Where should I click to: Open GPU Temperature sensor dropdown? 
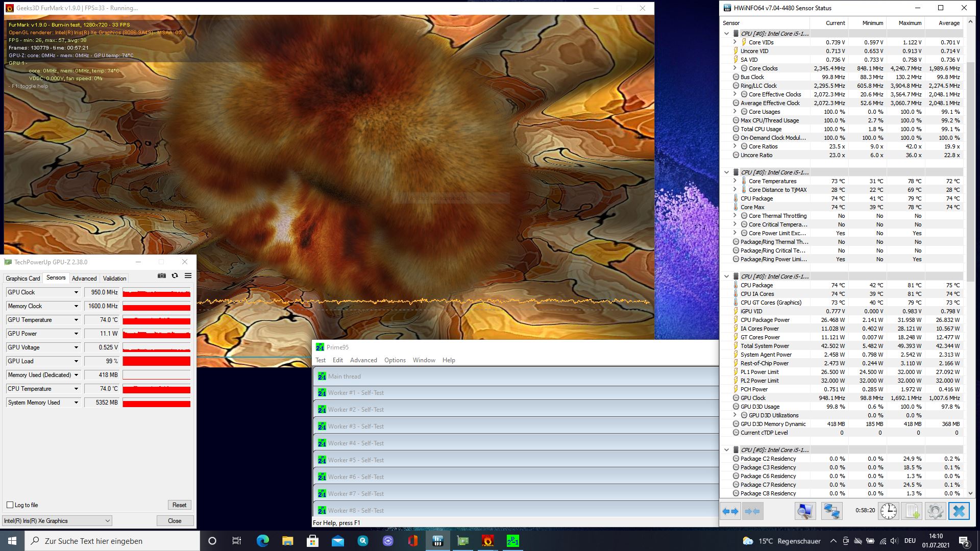pos(76,320)
